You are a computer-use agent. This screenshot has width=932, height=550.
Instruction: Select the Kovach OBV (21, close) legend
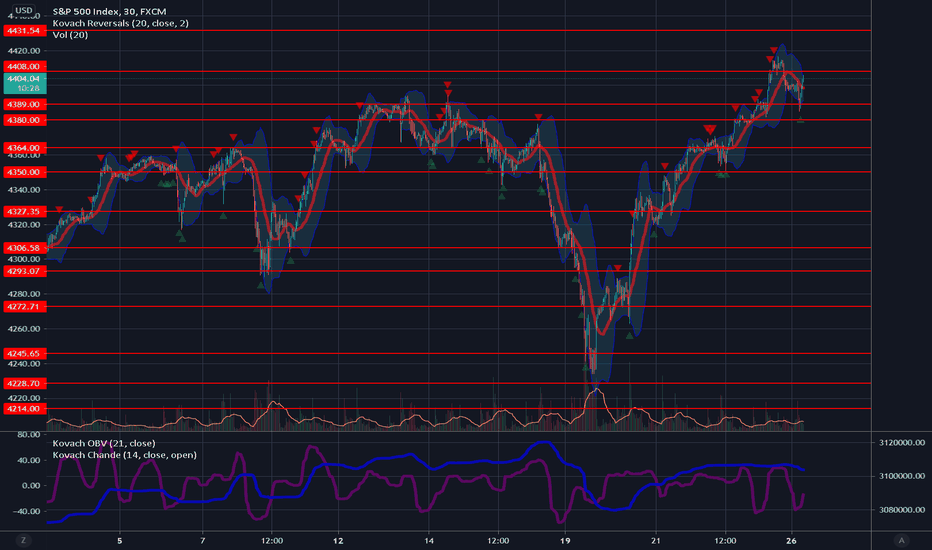point(104,443)
